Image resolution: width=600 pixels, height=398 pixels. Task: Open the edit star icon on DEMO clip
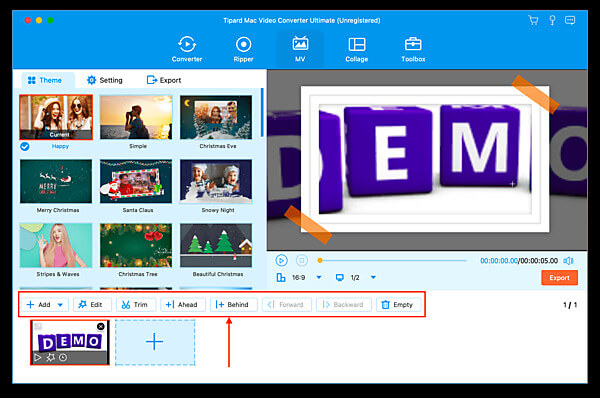[x=51, y=357]
